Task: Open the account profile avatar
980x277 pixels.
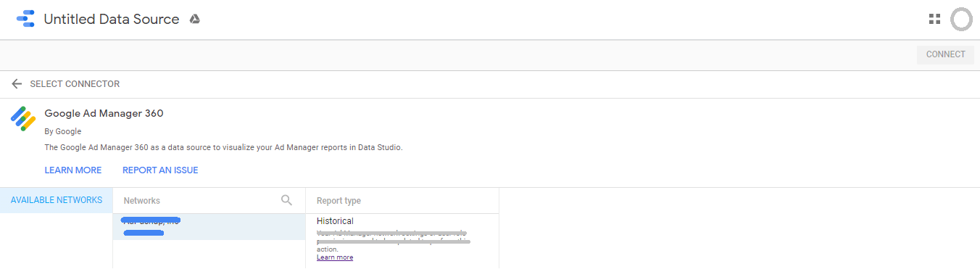Action: 961,20
